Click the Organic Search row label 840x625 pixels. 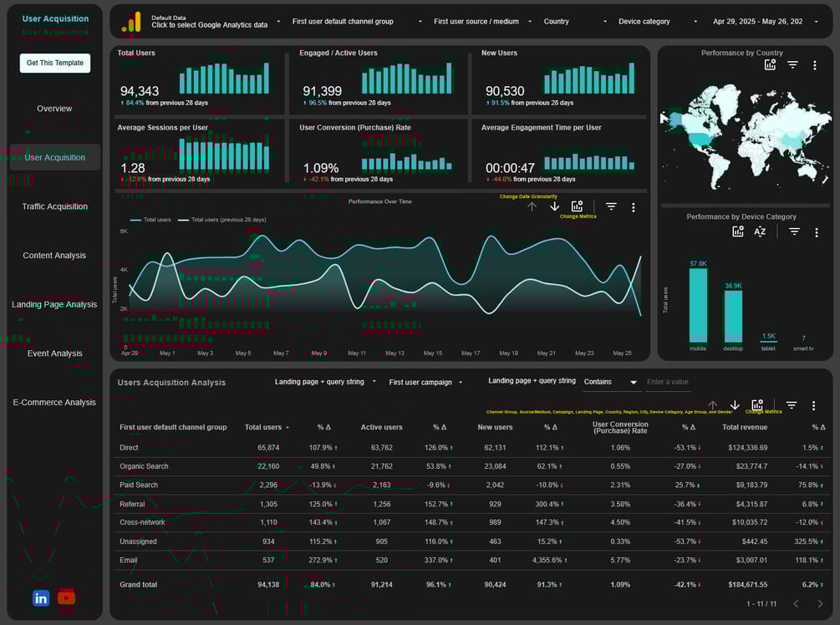[x=144, y=466]
